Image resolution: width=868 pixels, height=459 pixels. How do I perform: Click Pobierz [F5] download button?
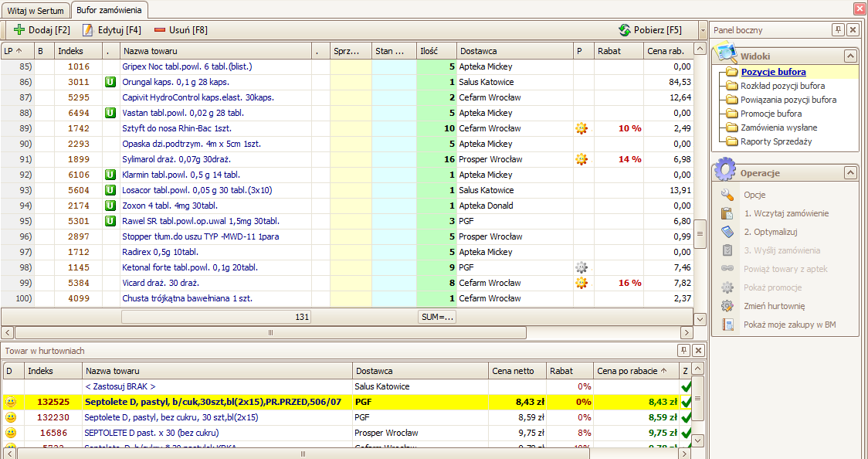coord(650,30)
